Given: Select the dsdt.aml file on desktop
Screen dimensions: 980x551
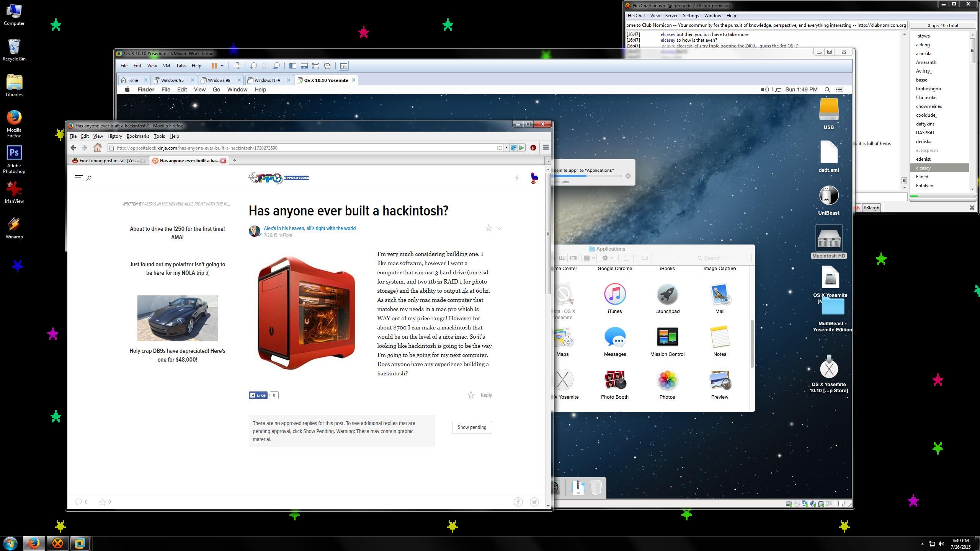Looking at the screenshot, I should pyautogui.click(x=829, y=156).
